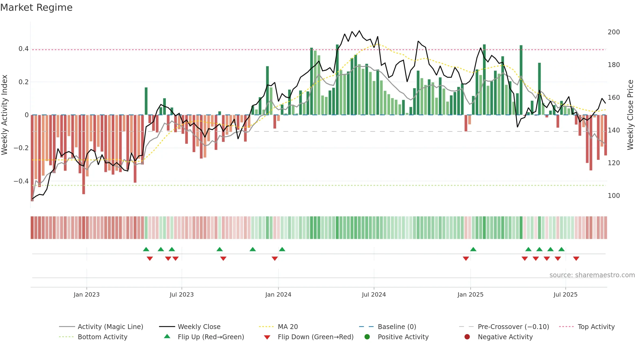Screen dimensions: 644x362
Task: Click the Jul 2024 x-axis label
Action: click(x=374, y=294)
